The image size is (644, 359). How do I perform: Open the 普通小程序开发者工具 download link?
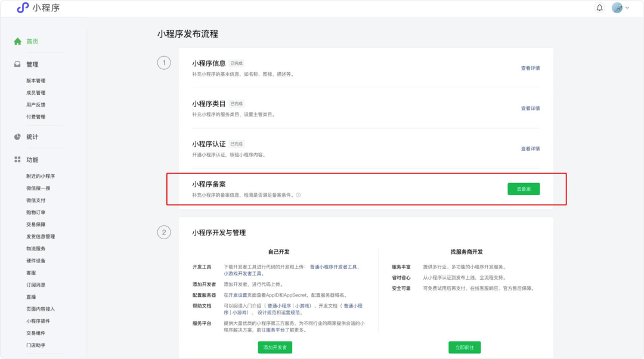[333, 267]
